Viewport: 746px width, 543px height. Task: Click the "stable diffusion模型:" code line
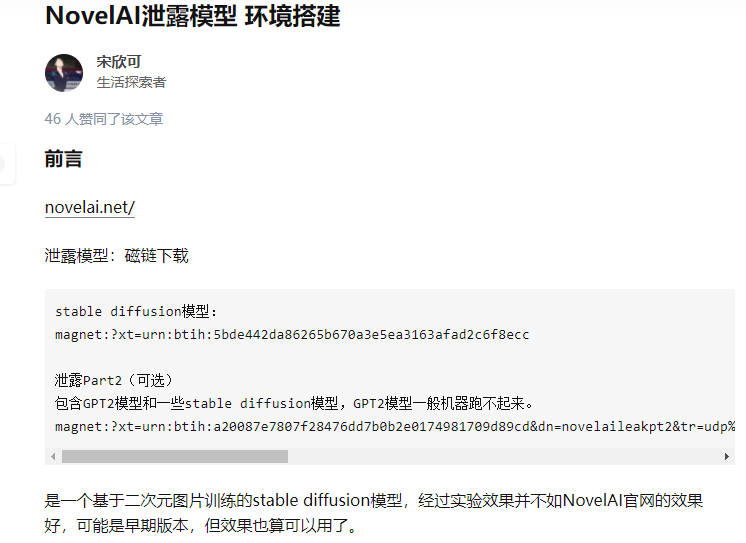136,312
